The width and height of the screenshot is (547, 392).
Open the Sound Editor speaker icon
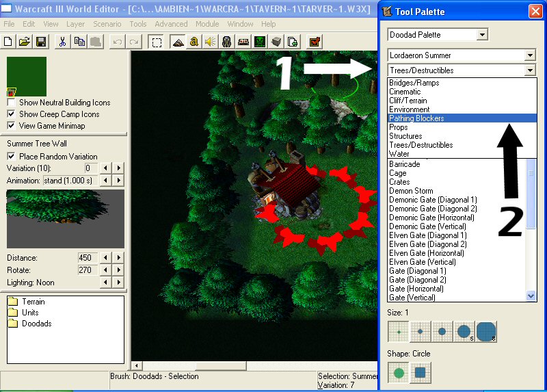pyautogui.click(x=211, y=42)
